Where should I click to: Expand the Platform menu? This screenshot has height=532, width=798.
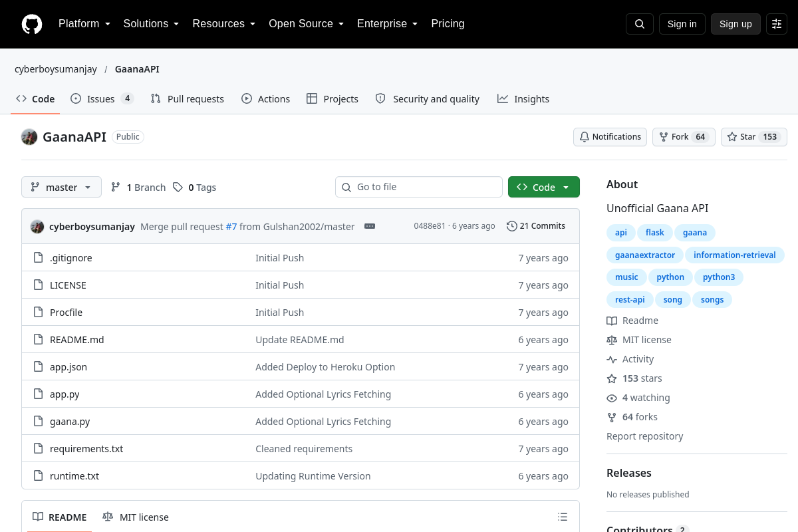pos(84,24)
